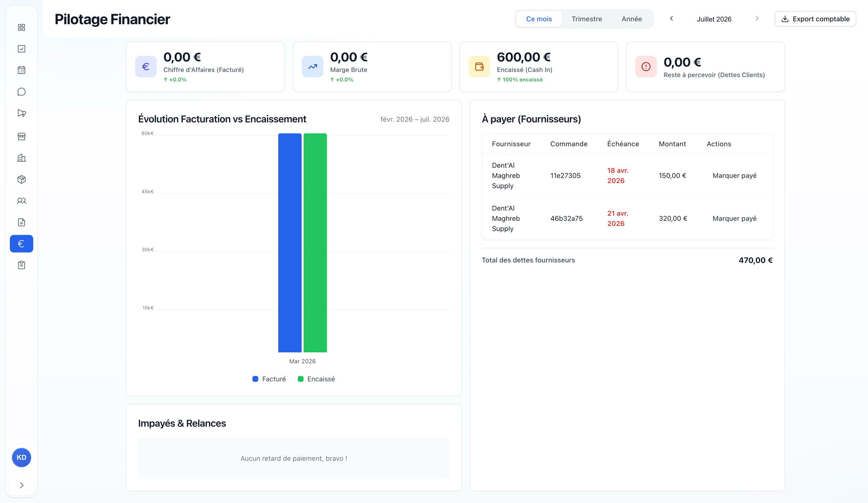Open the buildings icon in sidebar
The height and width of the screenshot is (503, 868).
pos(21,158)
